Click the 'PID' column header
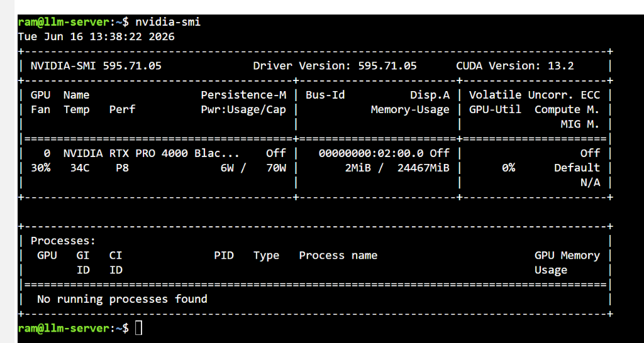This screenshot has height=343, width=644. click(x=224, y=256)
